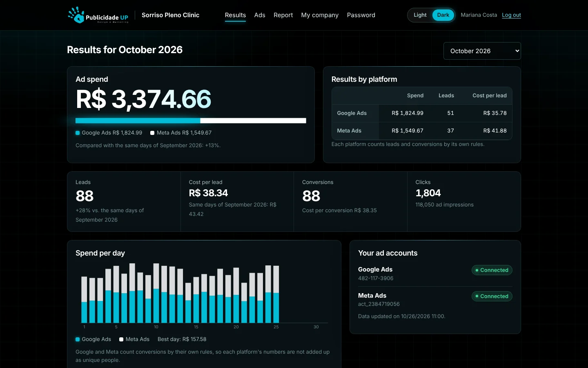This screenshot has height=368, width=588.
Task: Click the Publicidade UP logo
Action: (98, 15)
